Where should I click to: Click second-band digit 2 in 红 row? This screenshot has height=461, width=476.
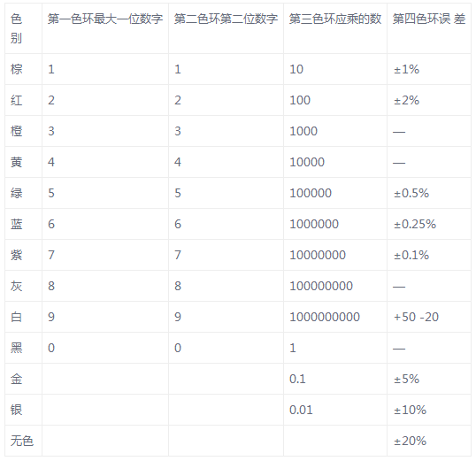tap(178, 101)
